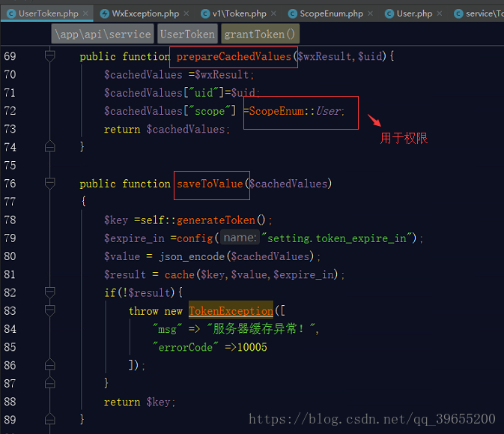
Task: Click $expire_in variable on line 79
Action: point(134,238)
